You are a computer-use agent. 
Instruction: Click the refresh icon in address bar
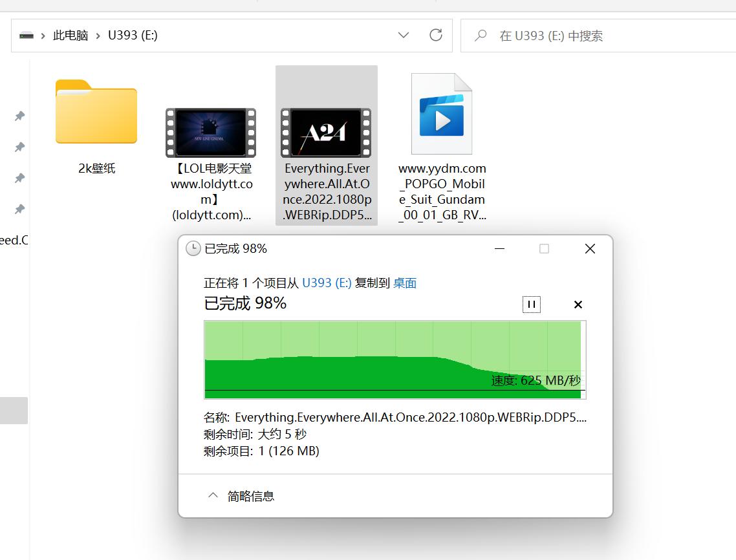click(436, 35)
